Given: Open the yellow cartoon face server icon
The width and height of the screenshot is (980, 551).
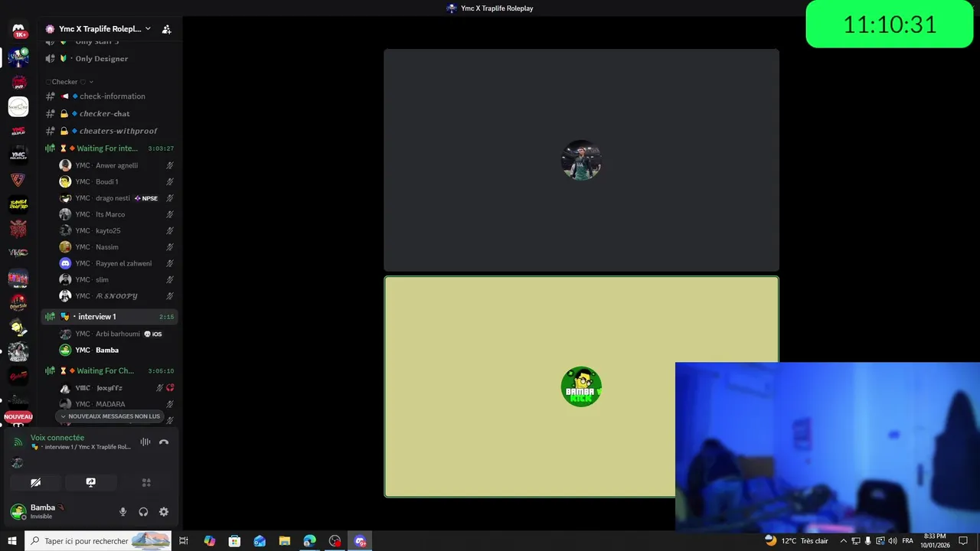Looking at the screenshot, I should [18, 327].
